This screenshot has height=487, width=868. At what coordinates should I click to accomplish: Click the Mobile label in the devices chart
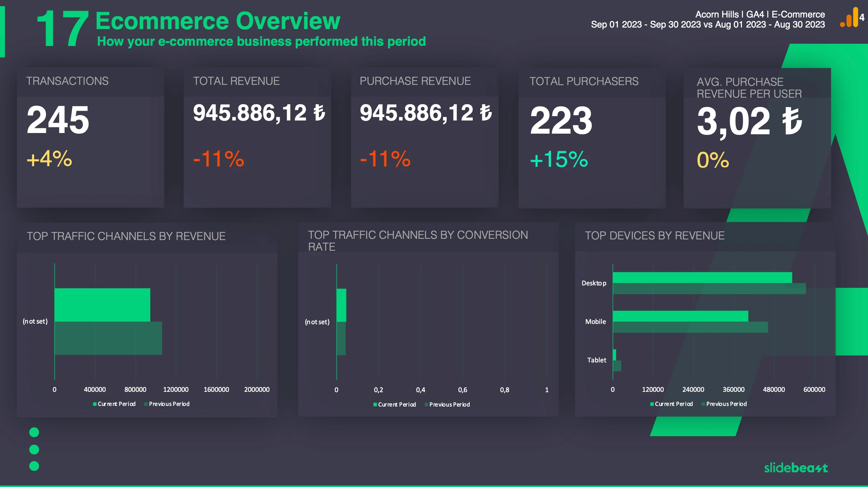click(x=595, y=321)
